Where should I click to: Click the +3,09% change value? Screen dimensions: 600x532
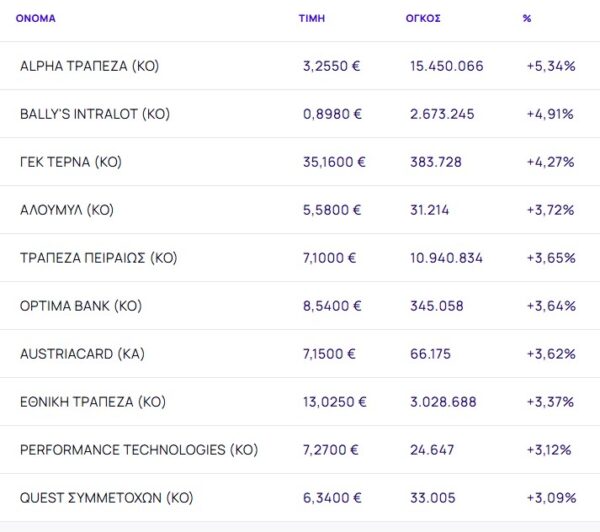click(549, 497)
